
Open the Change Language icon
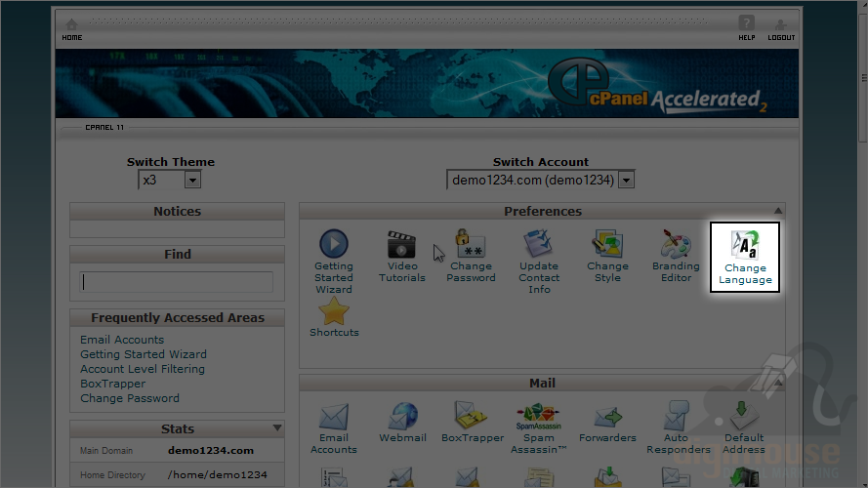[x=745, y=258]
